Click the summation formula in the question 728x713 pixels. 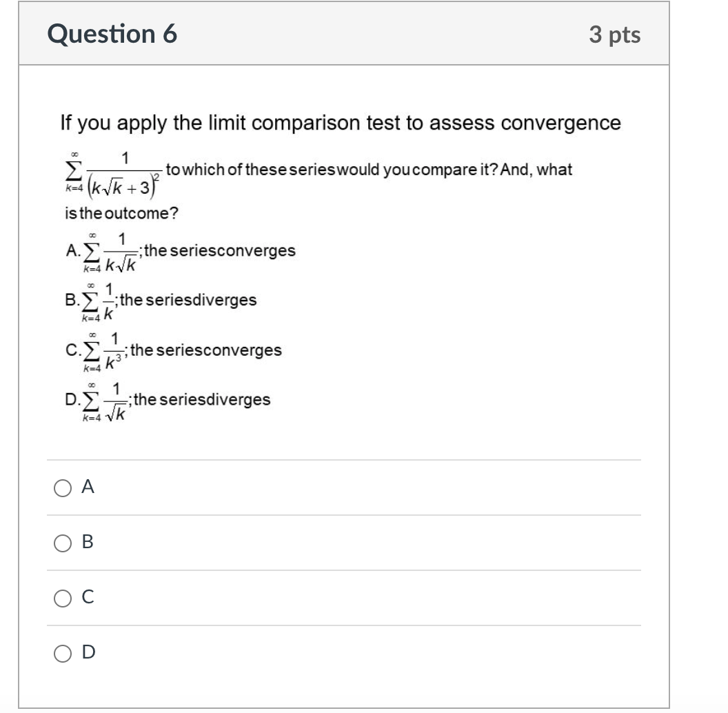click(x=110, y=169)
